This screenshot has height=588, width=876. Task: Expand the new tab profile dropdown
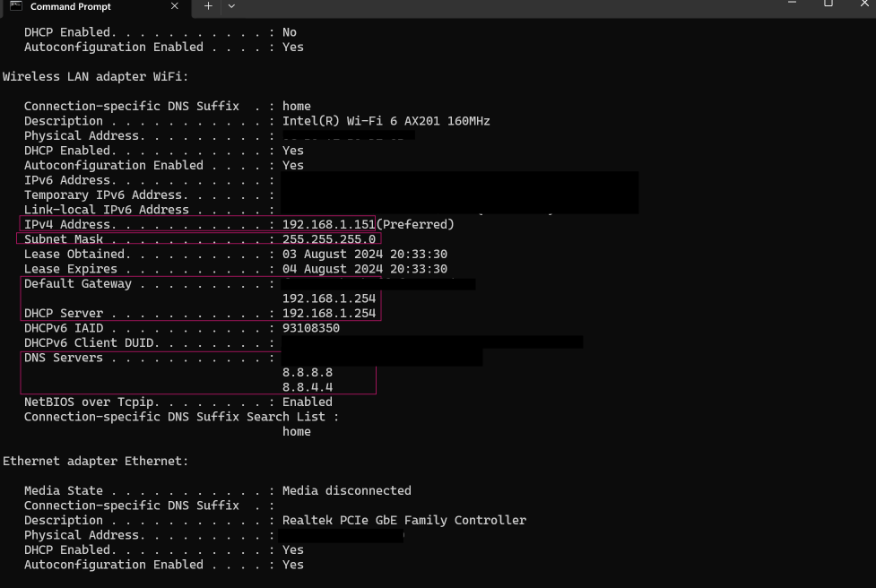(x=231, y=6)
